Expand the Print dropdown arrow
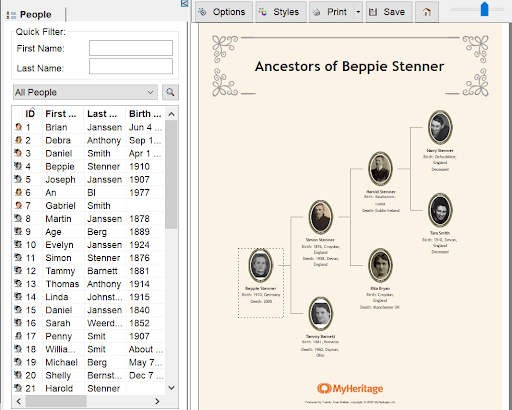Screen dimensions: 512x410 click(358, 12)
